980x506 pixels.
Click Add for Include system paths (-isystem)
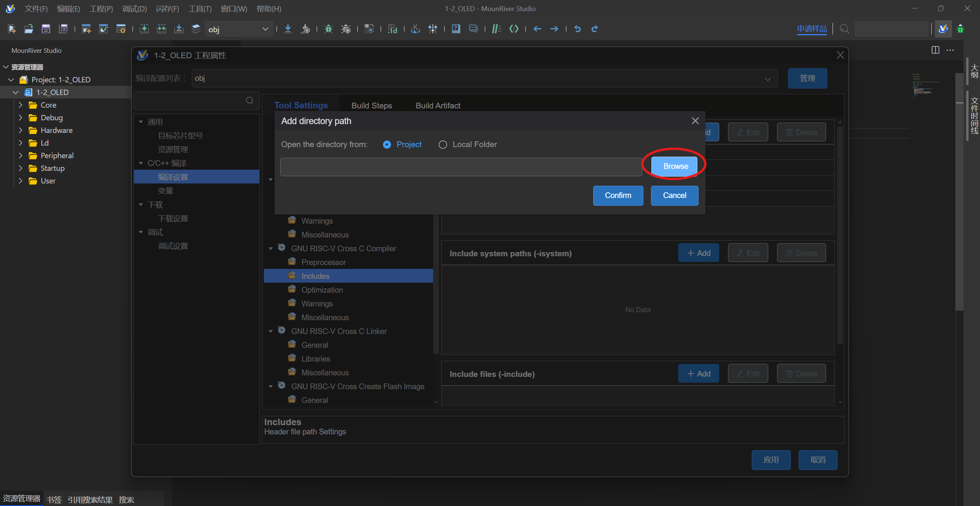point(699,253)
